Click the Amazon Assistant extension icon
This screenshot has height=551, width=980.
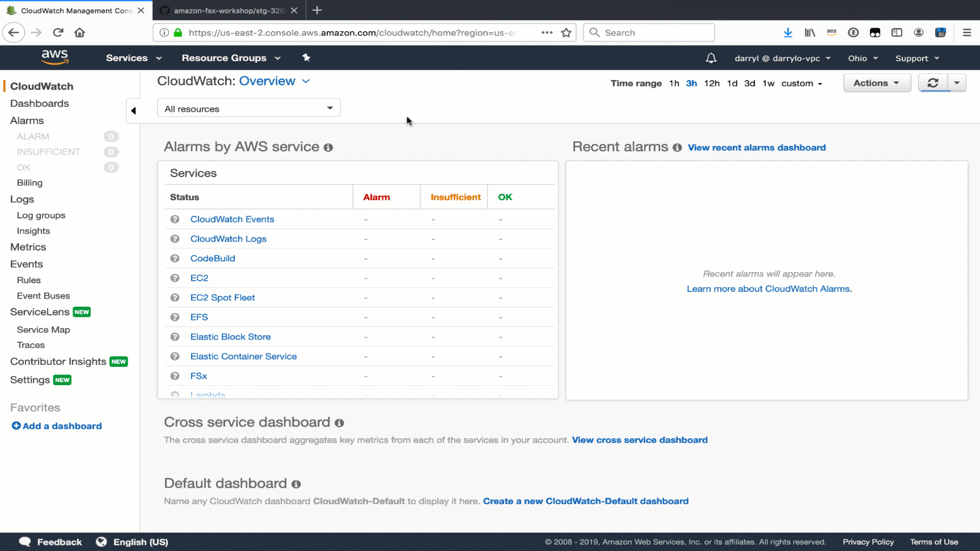832,33
